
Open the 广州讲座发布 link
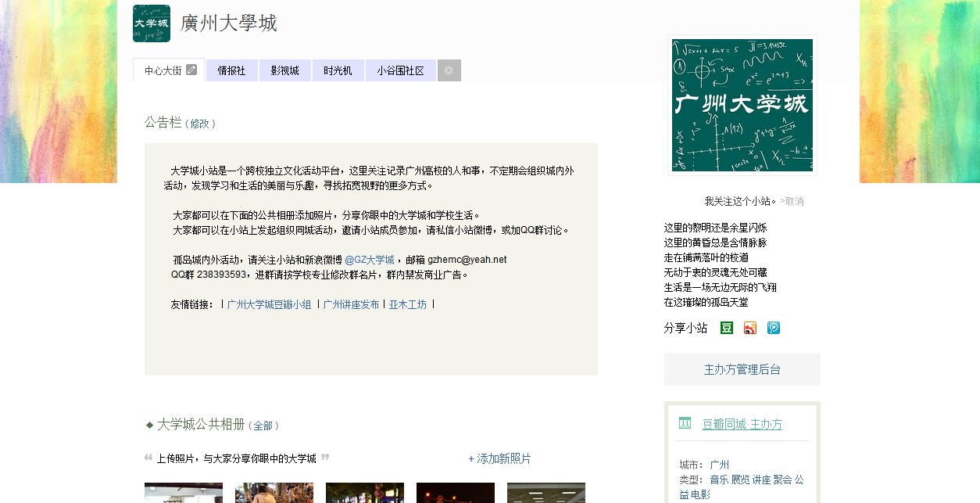[350, 304]
